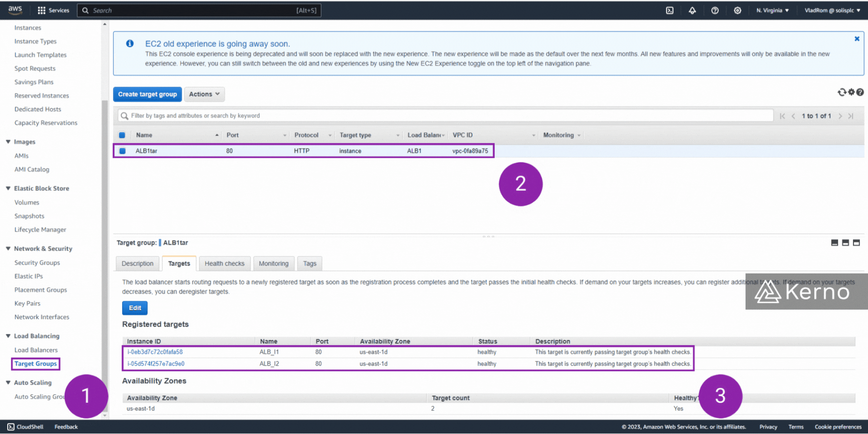Refresh the target groups list
This screenshot has height=434, width=868.
(841, 92)
